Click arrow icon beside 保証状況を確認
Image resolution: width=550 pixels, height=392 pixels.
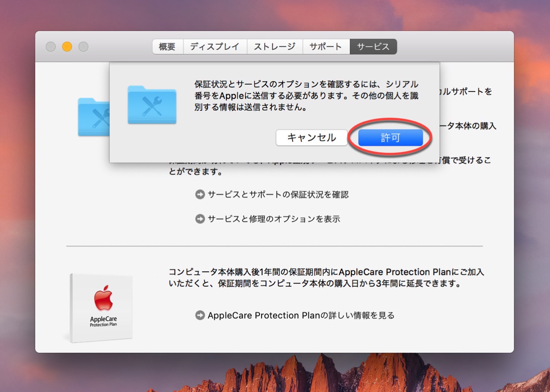click(200, 195)
